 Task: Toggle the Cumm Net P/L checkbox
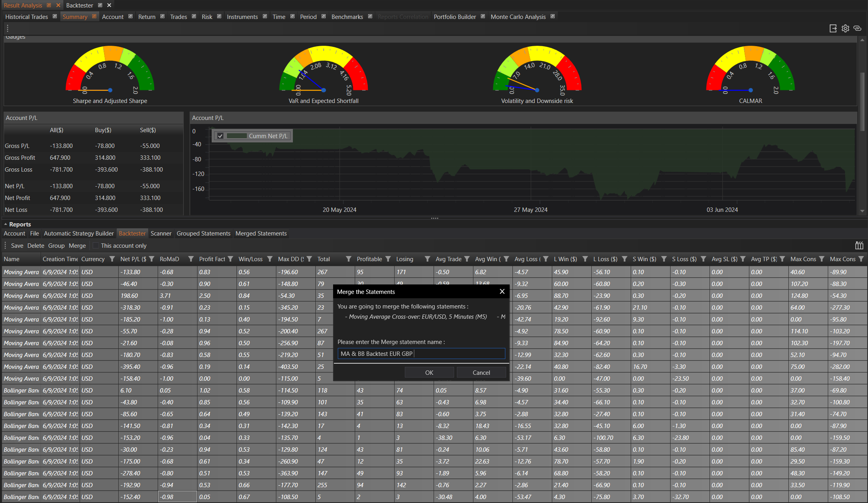coord(220,136)
